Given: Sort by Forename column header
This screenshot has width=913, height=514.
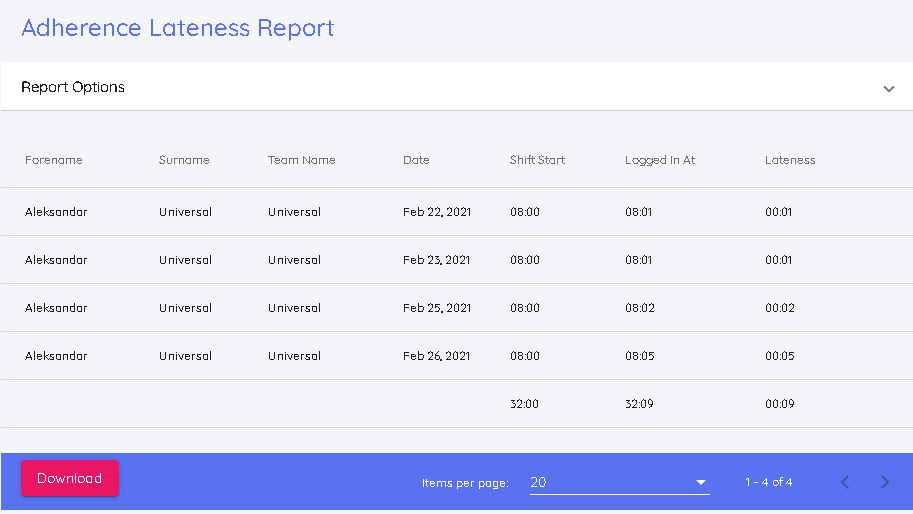Looking at the screenshot, I should tap(54, 160).
